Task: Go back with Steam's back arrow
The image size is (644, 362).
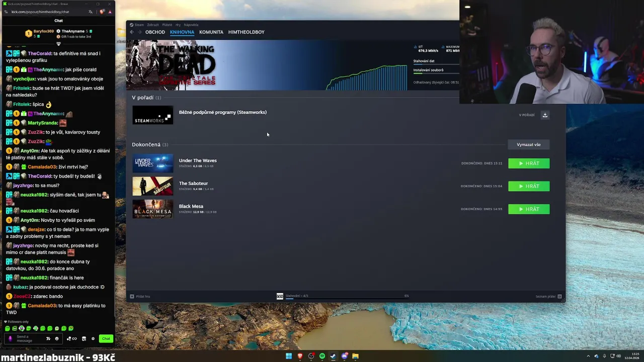Action: (x=132, y=32)
